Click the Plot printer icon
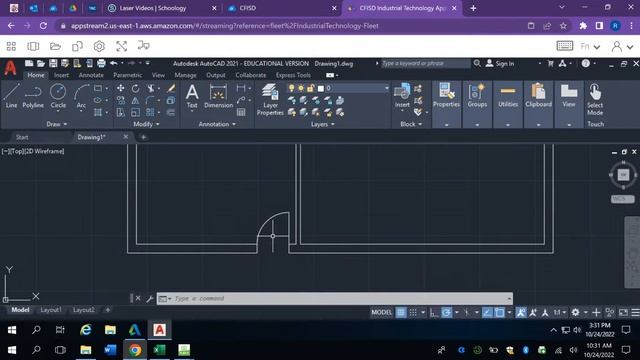Screen dimensions: 640x360 point(101,63)
